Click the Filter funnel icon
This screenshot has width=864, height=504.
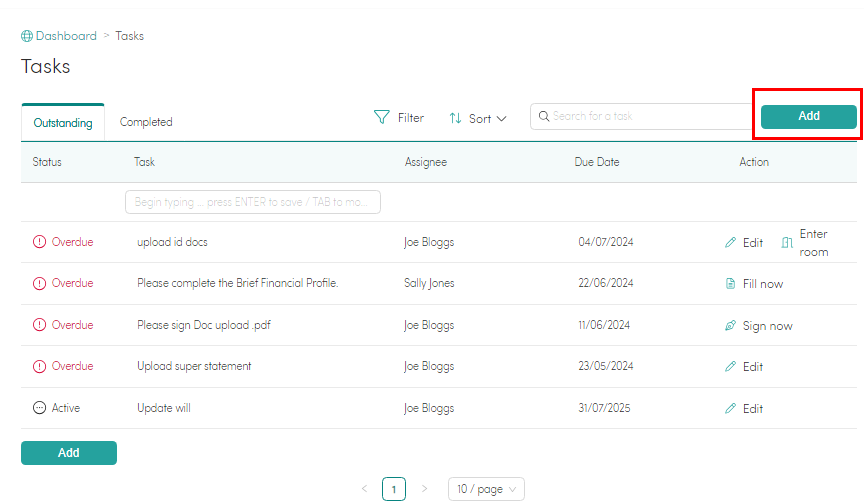381,117
